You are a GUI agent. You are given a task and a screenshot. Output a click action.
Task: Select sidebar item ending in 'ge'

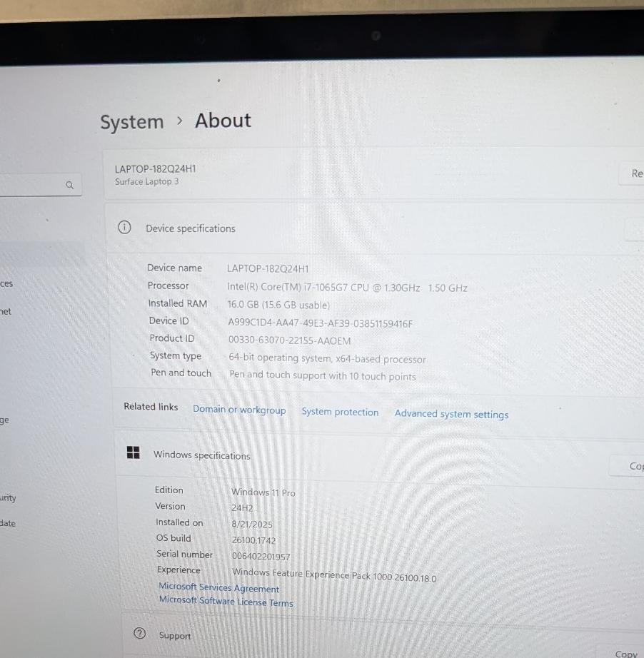point(4,420)
